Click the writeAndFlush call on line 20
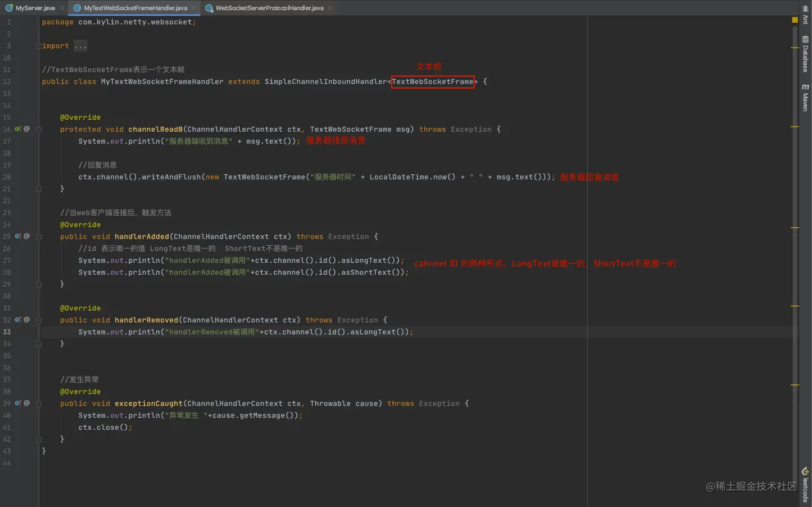 [171, 177]
